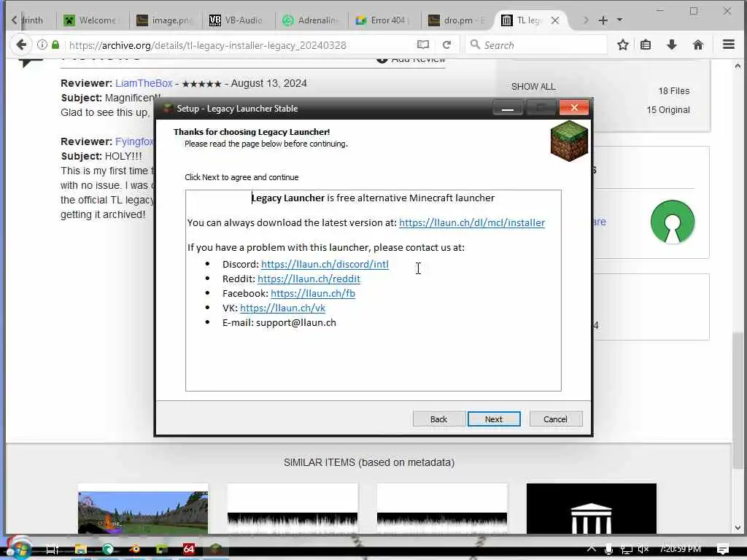Open the Minecraft landscape similar item thumbnail
Screen dimensions: 747x560
[143, 508]
